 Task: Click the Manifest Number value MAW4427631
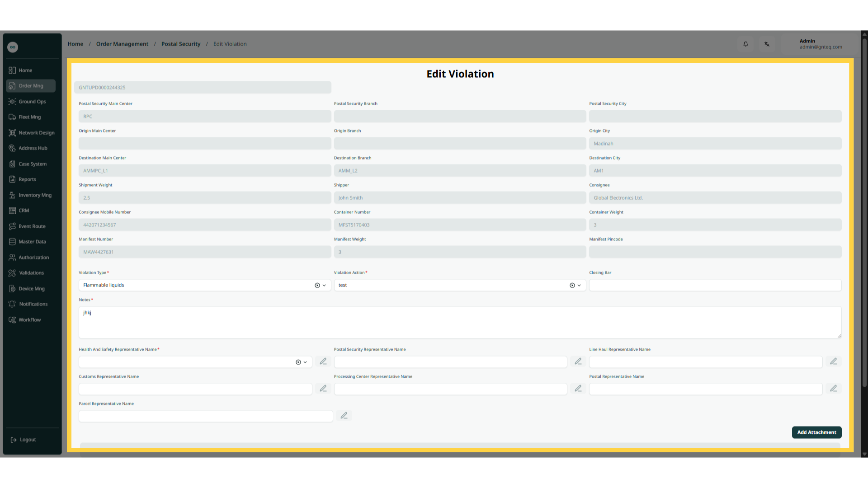[99, 252]
